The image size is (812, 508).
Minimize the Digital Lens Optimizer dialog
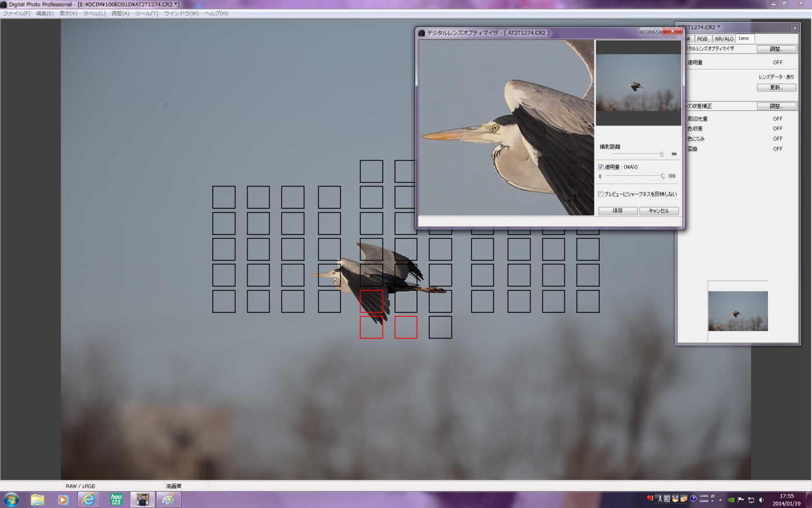tap(646, 31)
